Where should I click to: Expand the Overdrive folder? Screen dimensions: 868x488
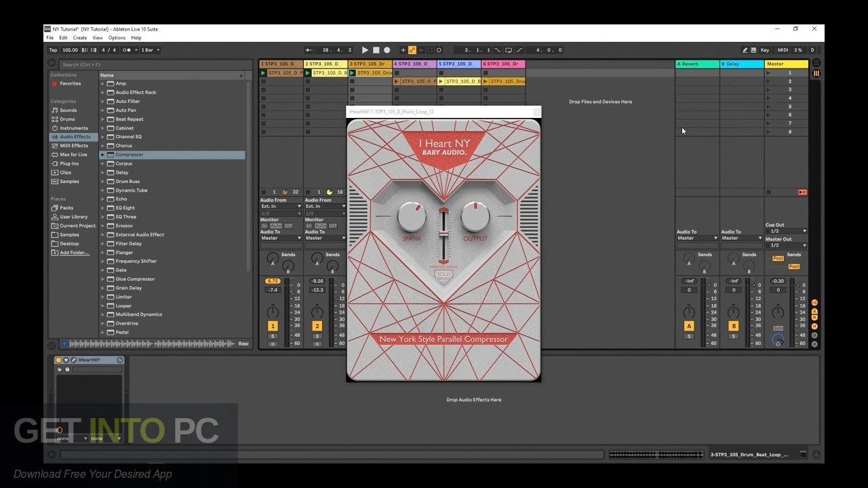click(x=103, y=323)
